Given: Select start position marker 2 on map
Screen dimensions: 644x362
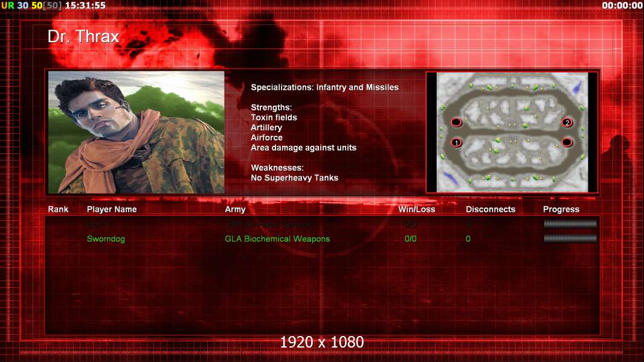Looking at the screenshot, I should tap(567, 122).
